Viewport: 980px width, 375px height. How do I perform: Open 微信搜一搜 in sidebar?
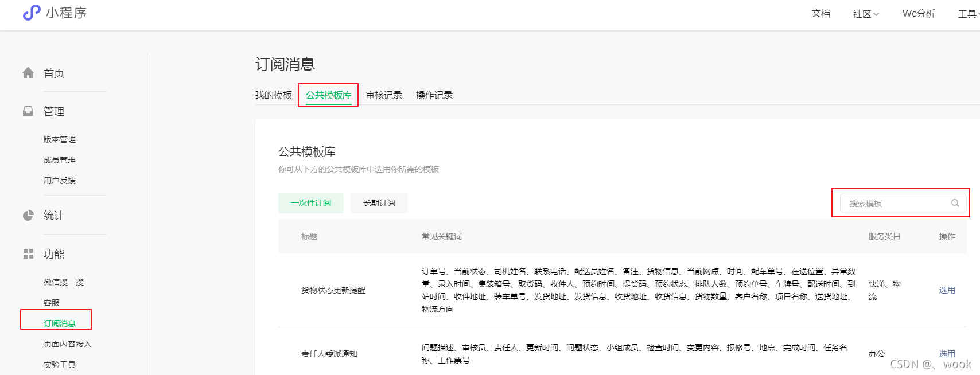(x=64, y=282)
